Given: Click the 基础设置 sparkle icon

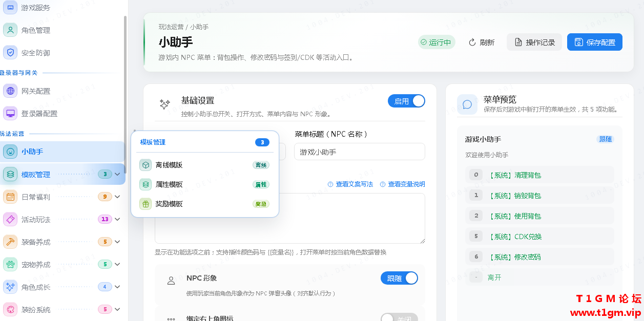Looking at the screenshot, I should click(164, 104).
